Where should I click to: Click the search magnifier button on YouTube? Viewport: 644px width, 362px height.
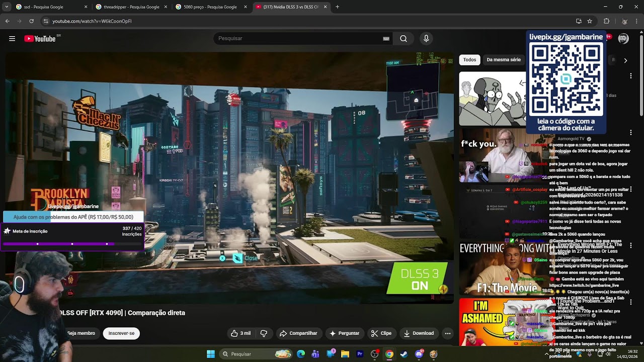tap(404, 39)
